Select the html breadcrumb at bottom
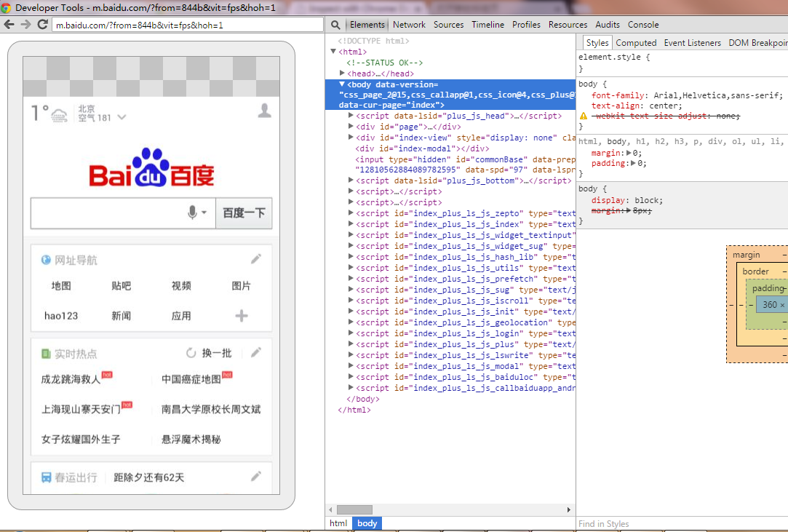 click(338, 523)
